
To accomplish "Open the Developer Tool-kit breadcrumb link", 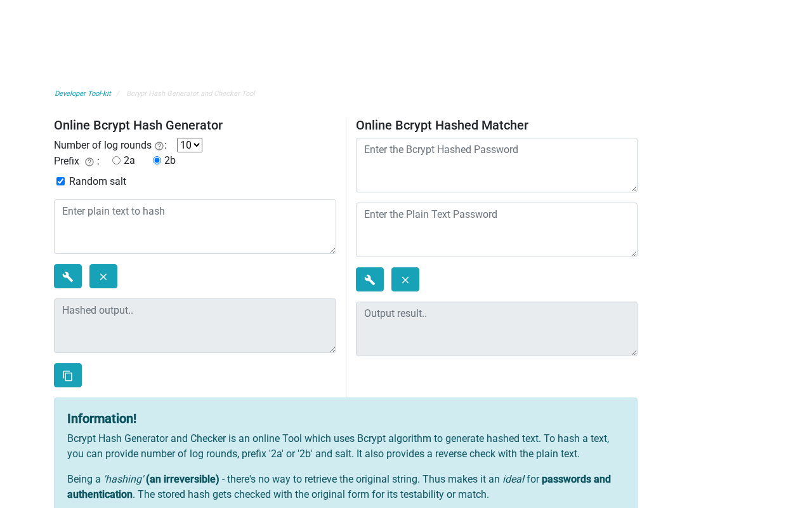I will 82,94.
